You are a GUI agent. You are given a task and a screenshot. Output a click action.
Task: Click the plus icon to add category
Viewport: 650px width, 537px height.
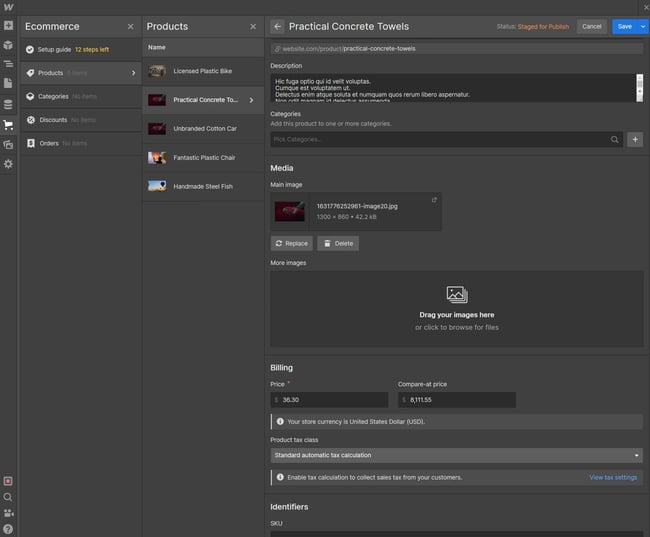pos(635,140)
